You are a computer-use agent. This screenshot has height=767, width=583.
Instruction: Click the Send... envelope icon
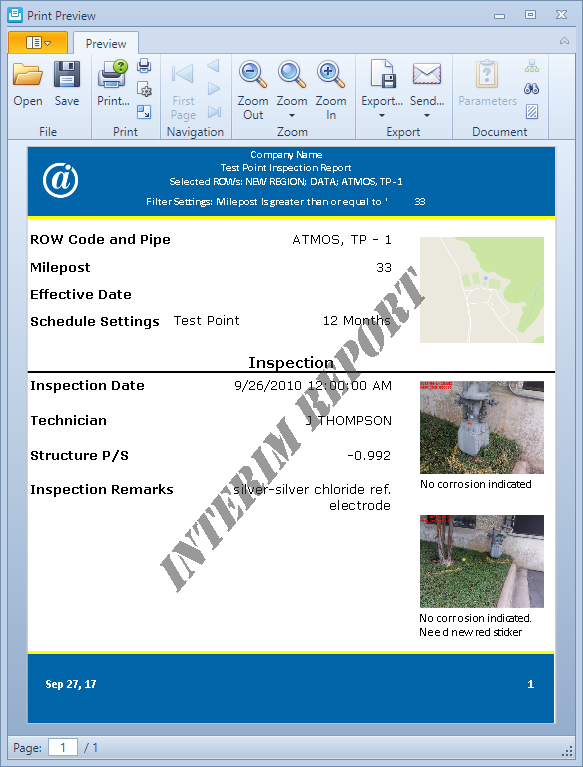(426, 74)
